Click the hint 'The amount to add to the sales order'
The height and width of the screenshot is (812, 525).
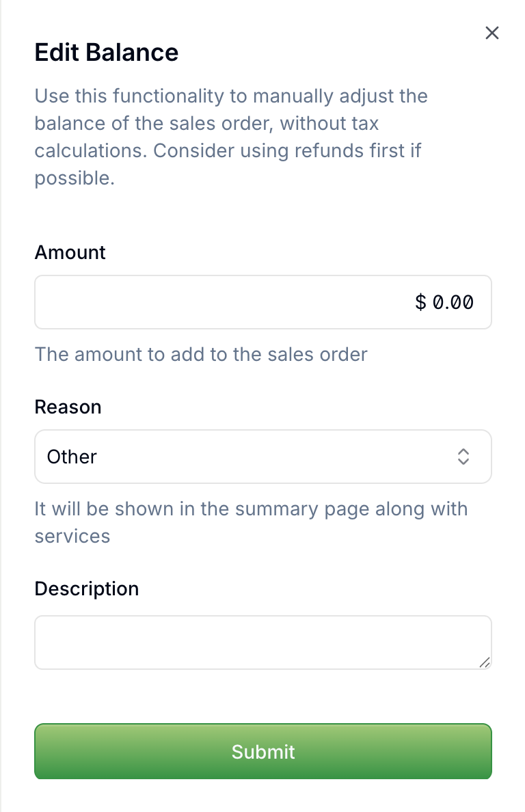(201, 355)
